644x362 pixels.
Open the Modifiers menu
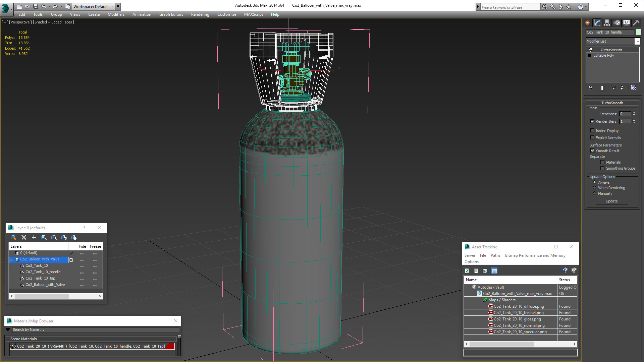[116, 14]
